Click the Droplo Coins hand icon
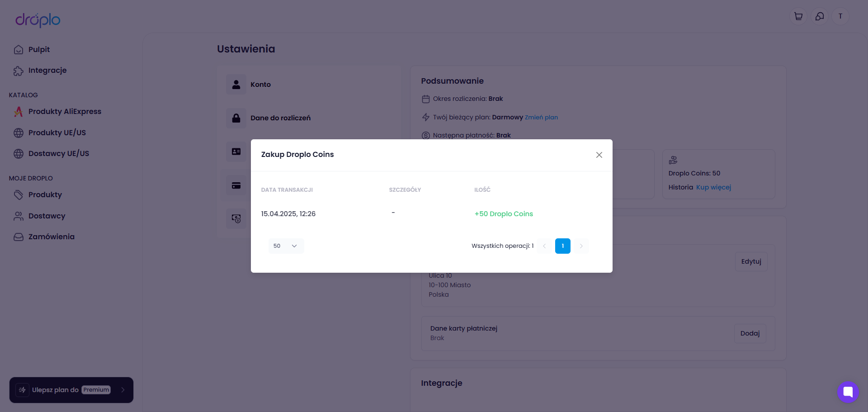The width and height of the screenshot is (868, 412). click(673, 160)
